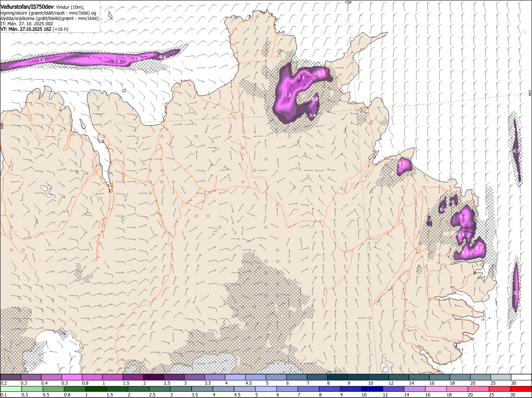Select the 1.6 value in the western snow band
532x398 pixels.
point(117,61)
